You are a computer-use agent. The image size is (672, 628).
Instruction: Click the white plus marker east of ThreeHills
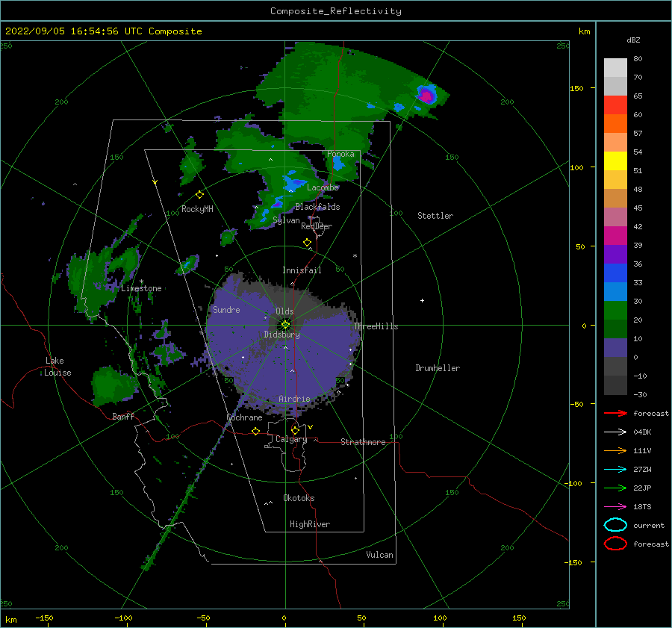(422, 300)
